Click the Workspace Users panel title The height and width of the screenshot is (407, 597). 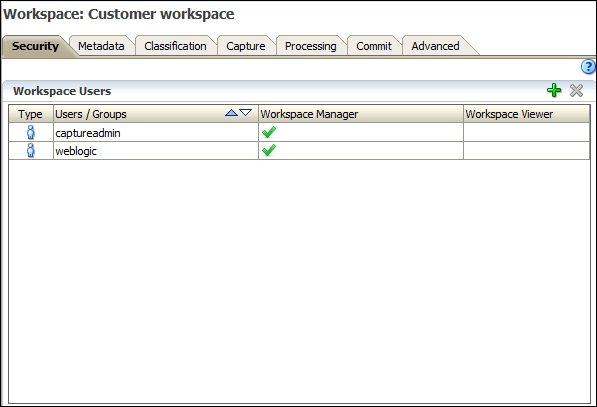62,91
